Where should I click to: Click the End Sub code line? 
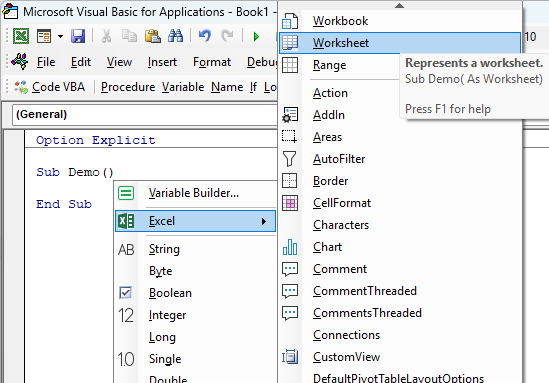tap(64, 204)
